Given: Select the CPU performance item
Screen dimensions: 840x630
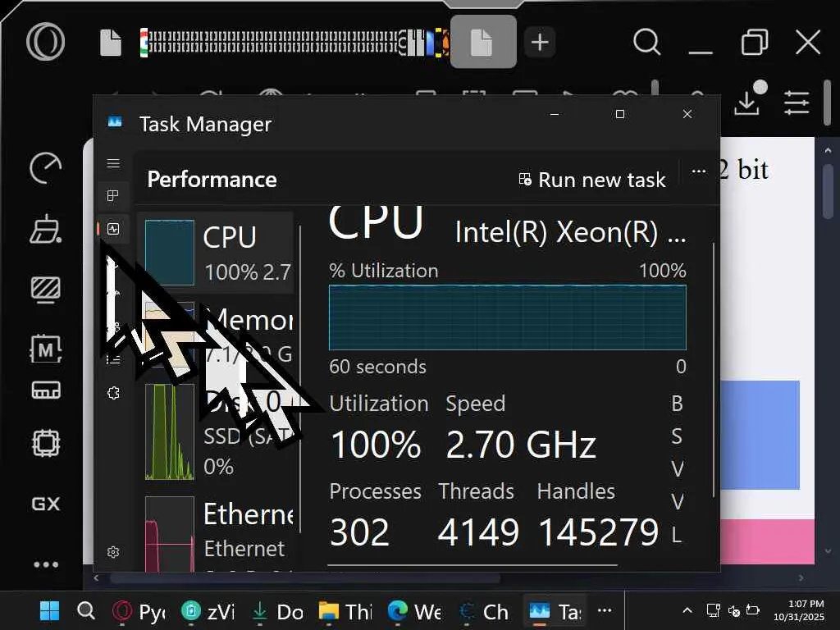Looking at the screenshot, I should [216, 252].
